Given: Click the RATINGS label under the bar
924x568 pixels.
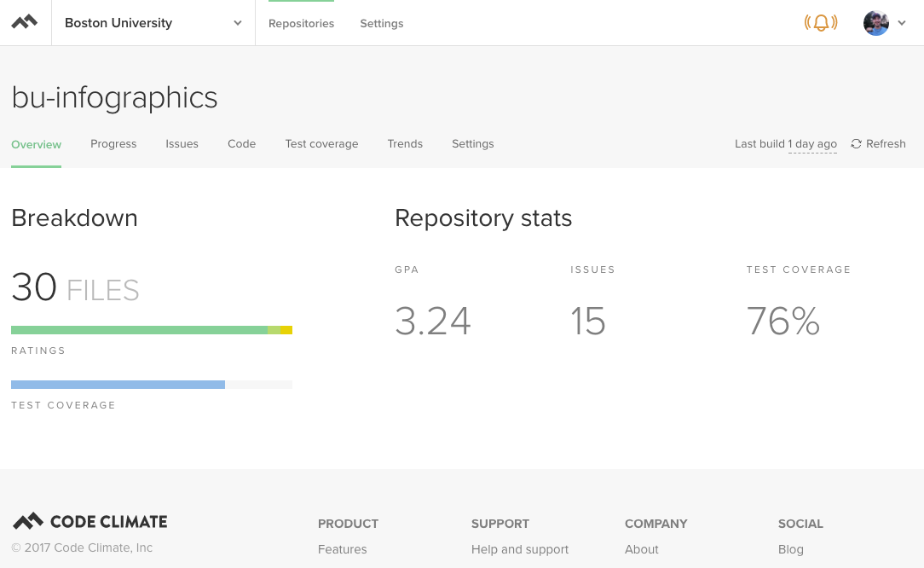Looking at the screenshot, I should tap(38, 351).
